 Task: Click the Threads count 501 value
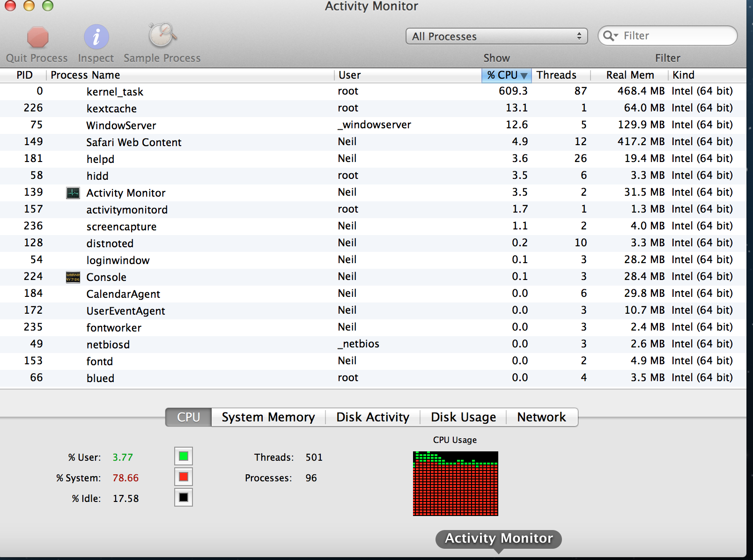[314, 457]
